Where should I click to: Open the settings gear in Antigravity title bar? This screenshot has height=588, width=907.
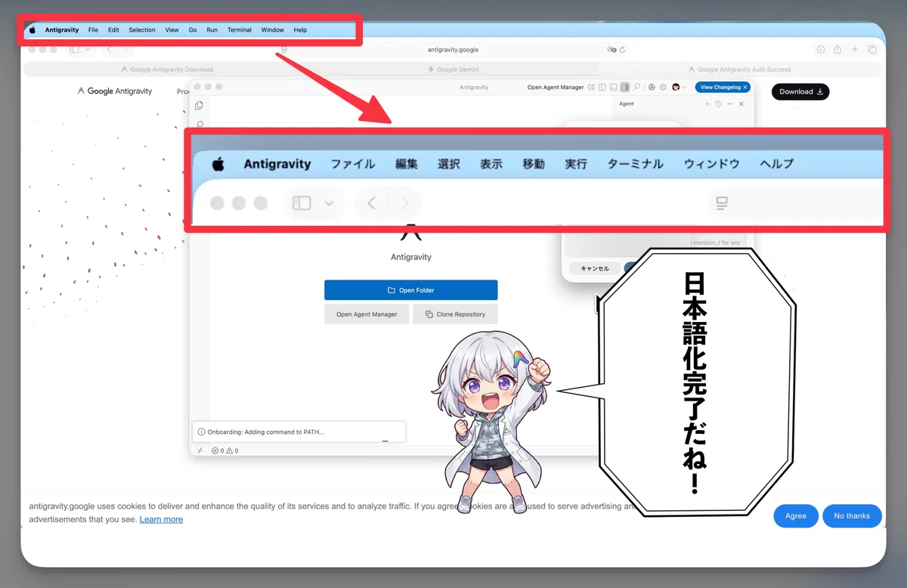[663, 88]
